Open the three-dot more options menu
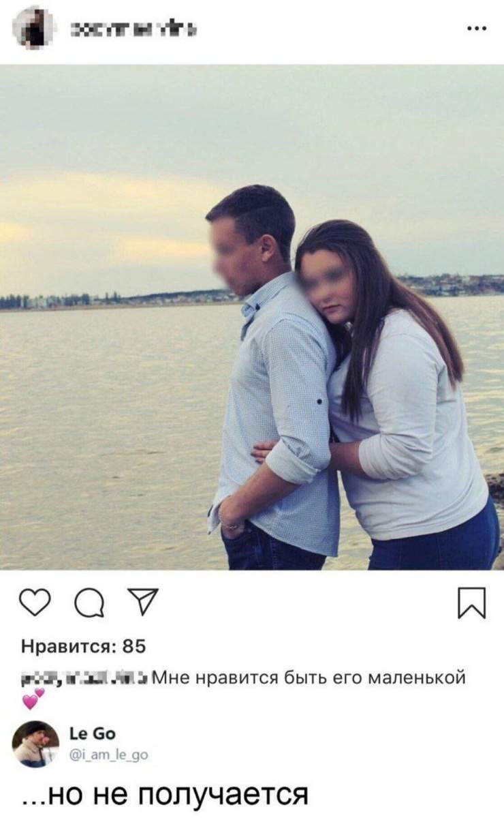The image size is (504, 822). tap(476, 29)
